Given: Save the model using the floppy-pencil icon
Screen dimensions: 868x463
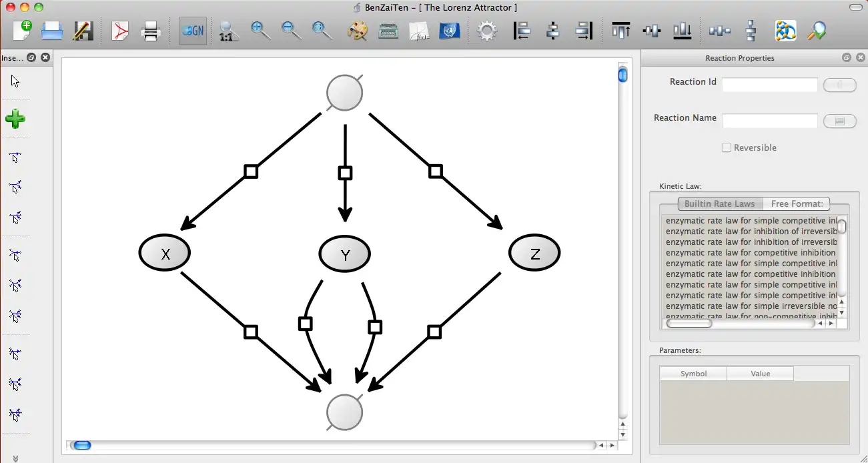Looking at the screenshot, I should pos(83,31).
